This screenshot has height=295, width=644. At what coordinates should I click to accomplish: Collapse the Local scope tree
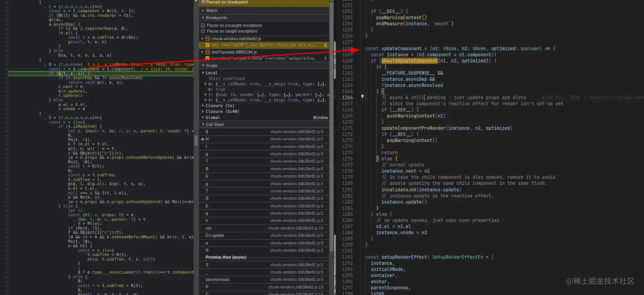coord(203,73)
